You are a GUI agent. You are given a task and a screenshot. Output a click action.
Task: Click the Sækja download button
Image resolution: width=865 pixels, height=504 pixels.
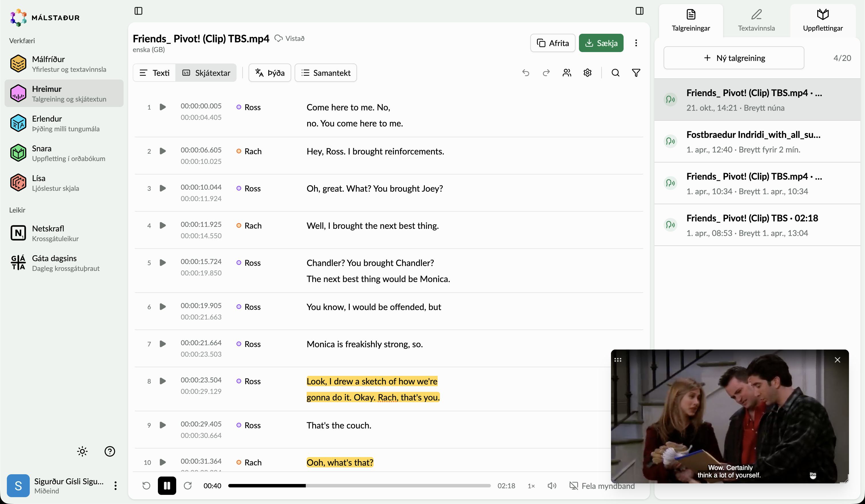(601, 43)
